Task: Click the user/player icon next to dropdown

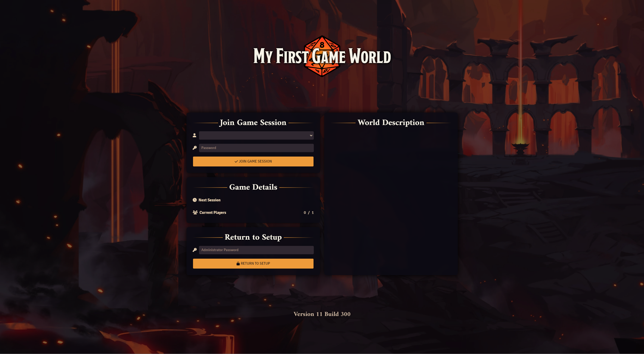Action: point(195,135)
